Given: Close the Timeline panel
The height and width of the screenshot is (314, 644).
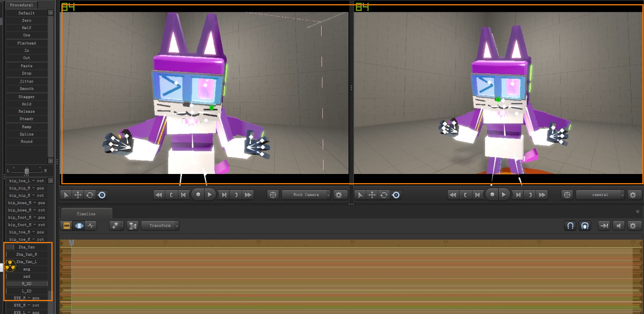Looking at the screenshot, I should click(637, 212).
